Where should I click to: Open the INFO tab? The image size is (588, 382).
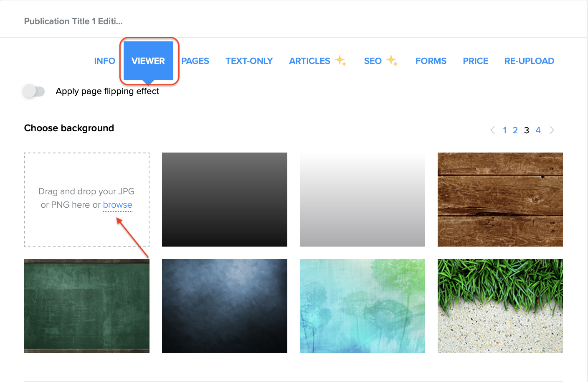click(x=104, y=61)
